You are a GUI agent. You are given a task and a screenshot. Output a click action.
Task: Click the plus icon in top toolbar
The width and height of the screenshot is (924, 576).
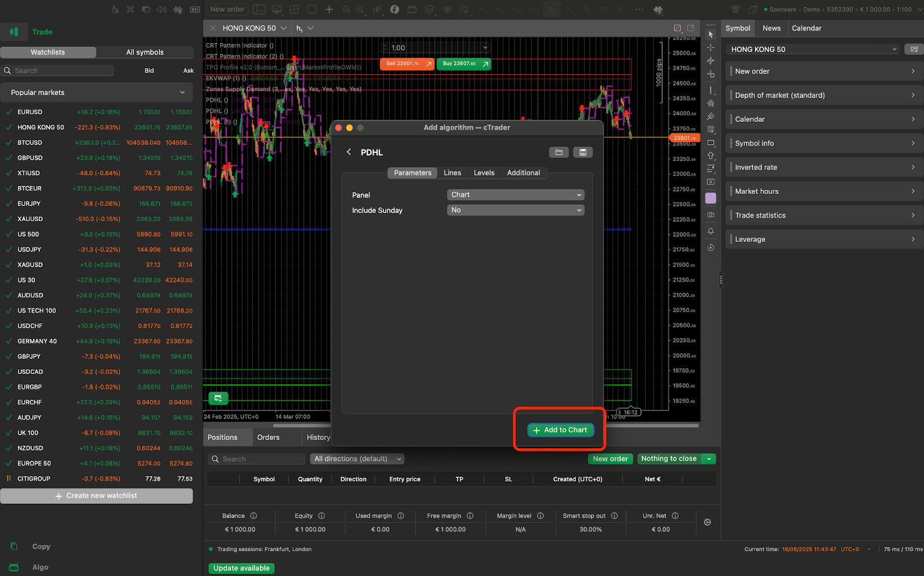tap(329, 9)
